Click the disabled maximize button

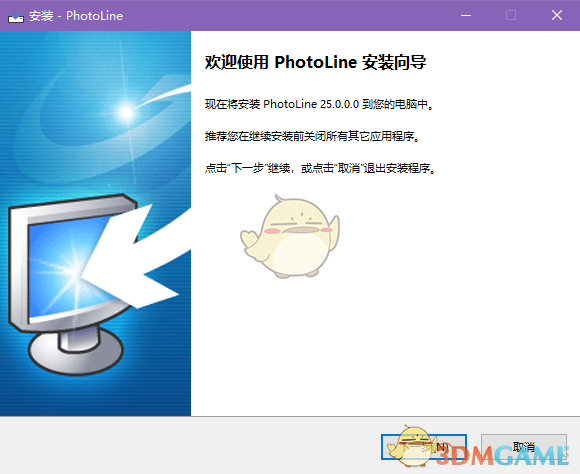511,15
